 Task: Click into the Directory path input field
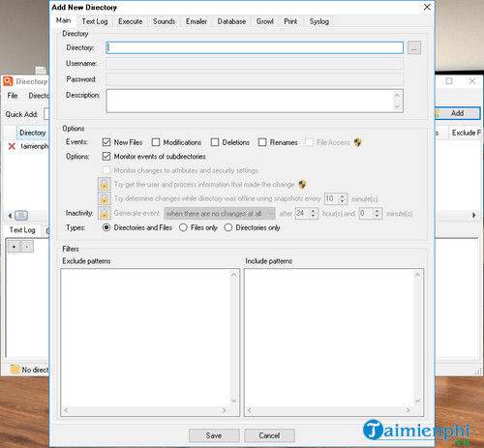click(255, 47)
